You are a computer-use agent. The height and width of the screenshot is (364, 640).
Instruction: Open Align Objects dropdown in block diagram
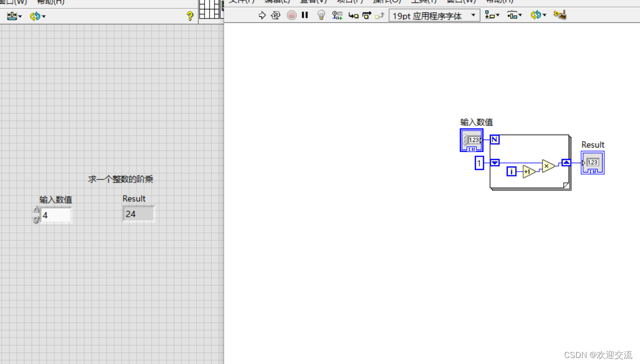pyautogui.click(x=492, y=15)
